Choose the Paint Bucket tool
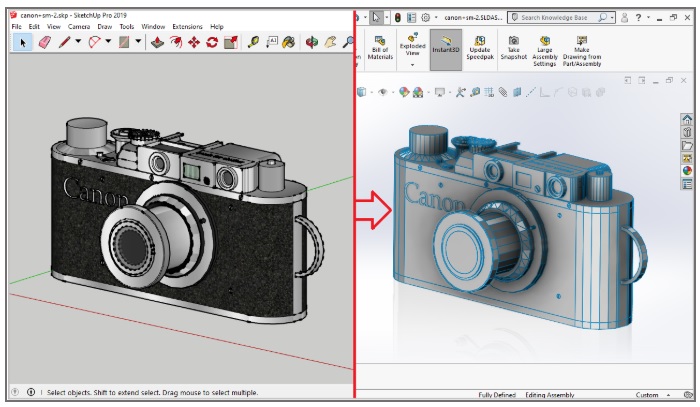The image size is (700, 407). coord(289,42)
